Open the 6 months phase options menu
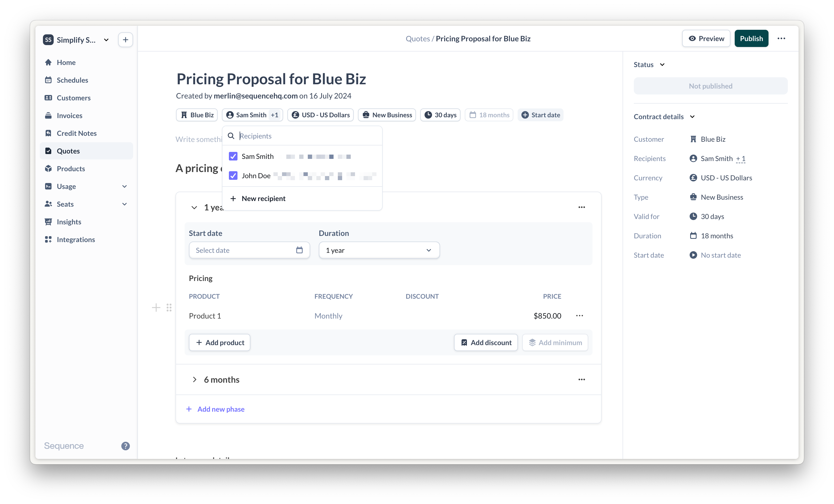834x504 pixels. tap(581, 379)
